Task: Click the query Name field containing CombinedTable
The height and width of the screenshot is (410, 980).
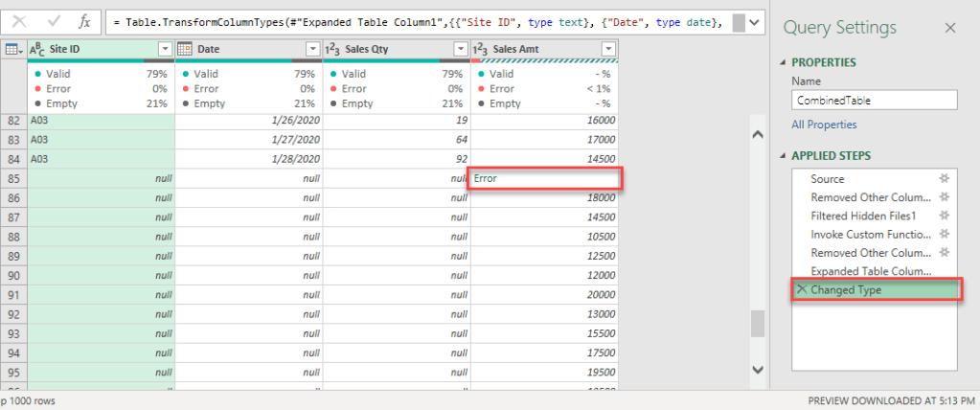Action: click(874, 99)
